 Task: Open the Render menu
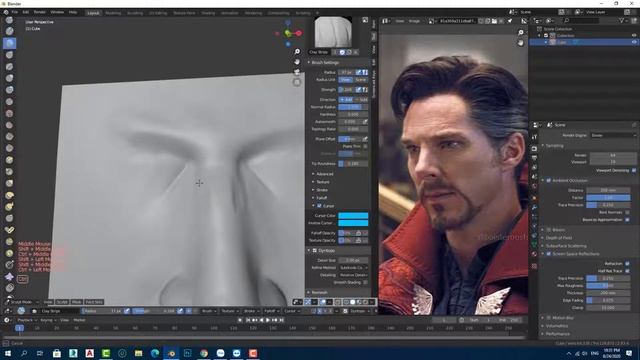(x=40, y=12)
